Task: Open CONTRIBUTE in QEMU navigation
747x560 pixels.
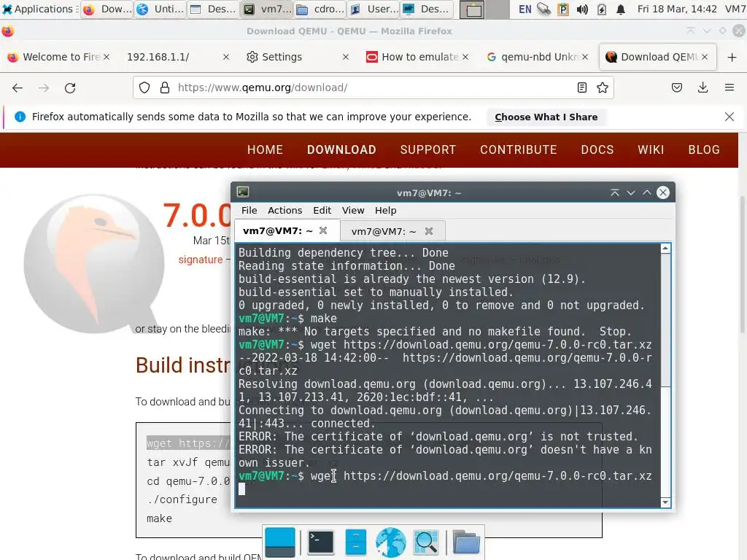Action: coord(519,149)
